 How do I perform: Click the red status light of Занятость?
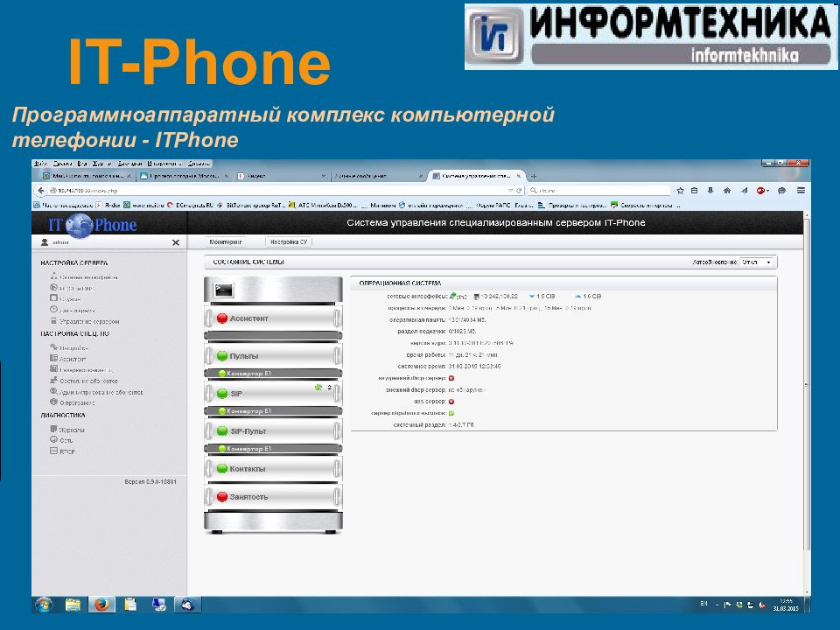pyautogui.click(x=222, y=497)
